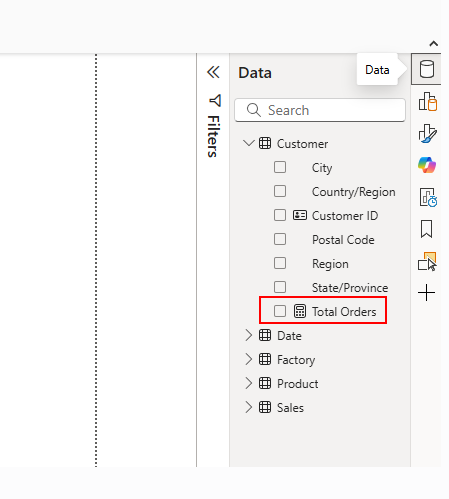The height and width of the screenshot is (499, 449).
Task: Click the plus icon to add pane
Action: click(x=426, y=293)
